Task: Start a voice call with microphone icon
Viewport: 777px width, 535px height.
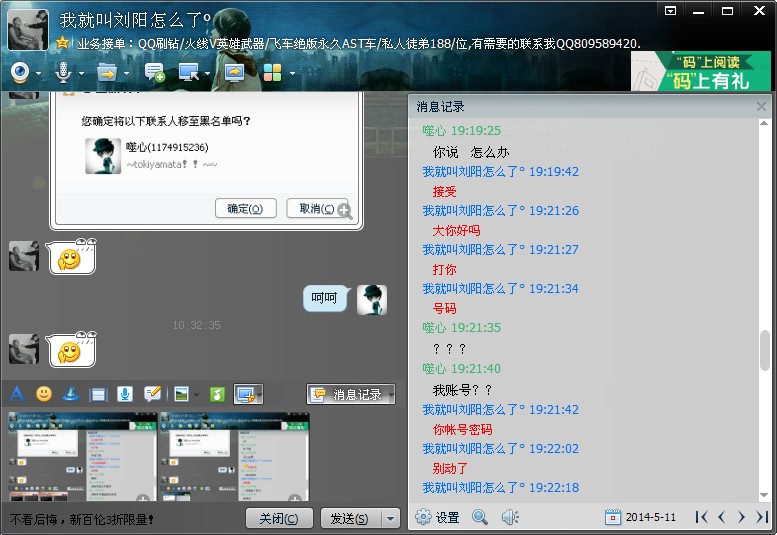Action: click(63, 72)
